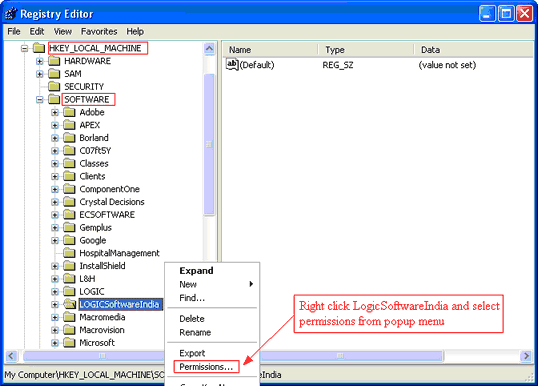Click the SOFTWARE folder icon
538x386 pixels.
point(54,100)
